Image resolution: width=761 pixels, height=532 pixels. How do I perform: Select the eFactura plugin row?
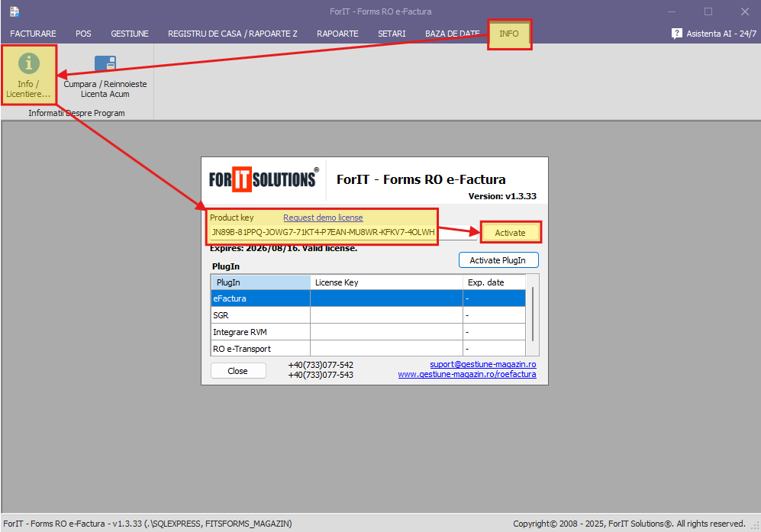point(368,298)
